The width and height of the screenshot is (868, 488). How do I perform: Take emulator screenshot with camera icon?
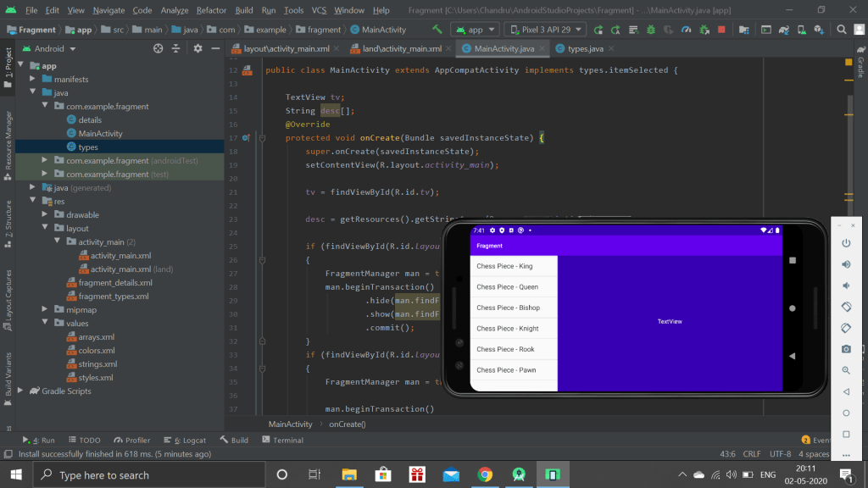click(845, 349)
